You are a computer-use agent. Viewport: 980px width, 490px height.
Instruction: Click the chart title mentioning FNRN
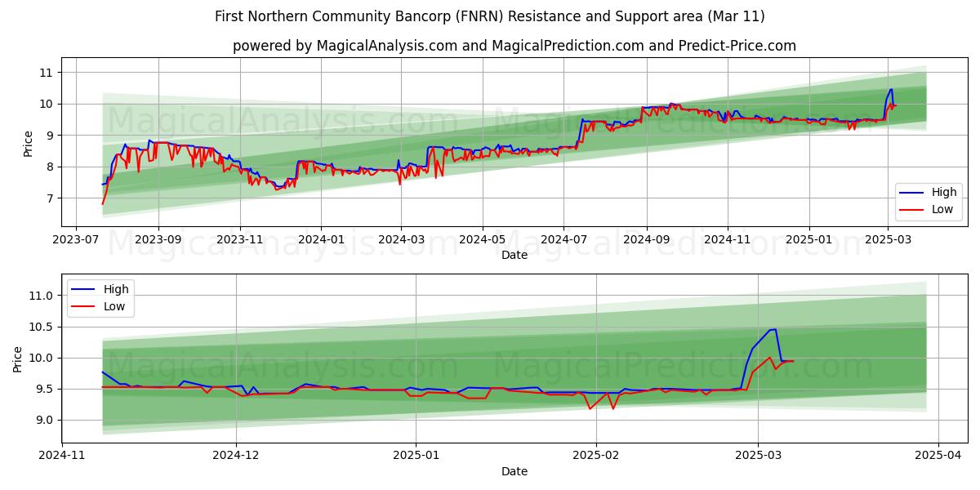489,16
